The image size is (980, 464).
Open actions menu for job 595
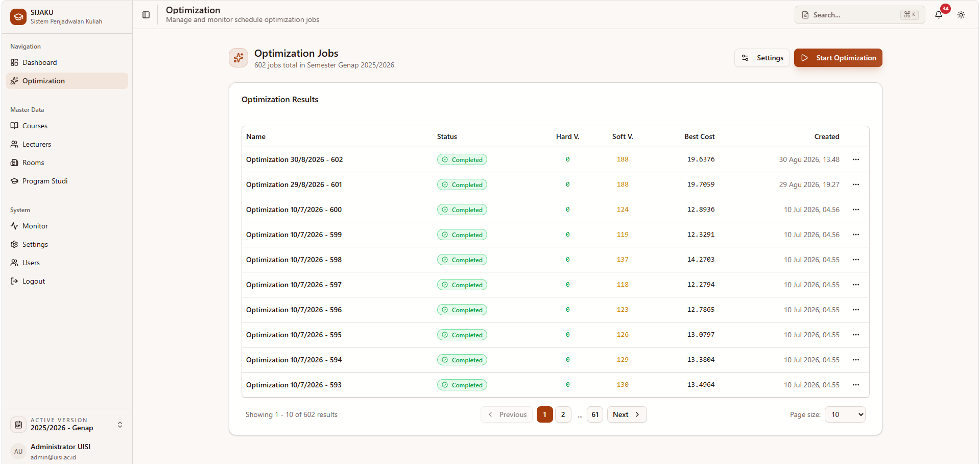(856, 335)
